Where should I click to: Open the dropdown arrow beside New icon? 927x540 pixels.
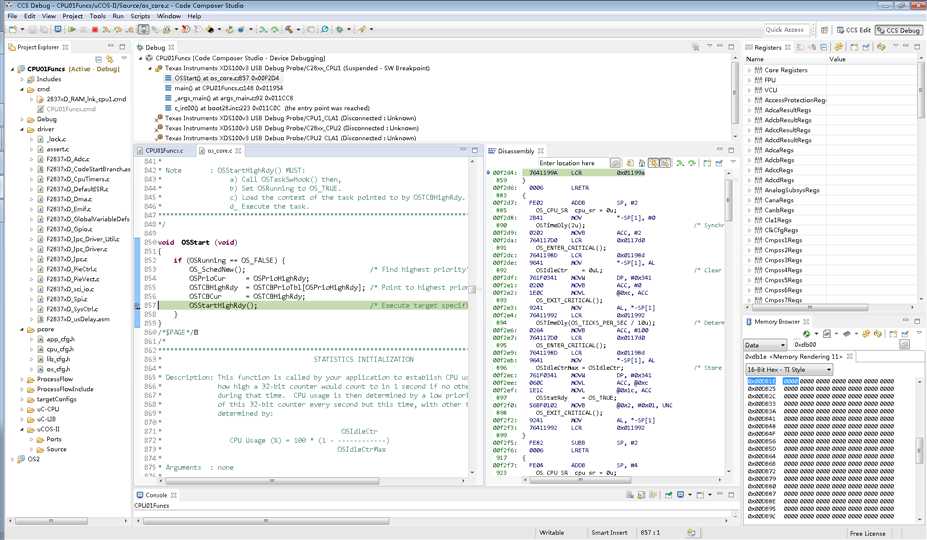pyautogui.click(x=22, y=29)
